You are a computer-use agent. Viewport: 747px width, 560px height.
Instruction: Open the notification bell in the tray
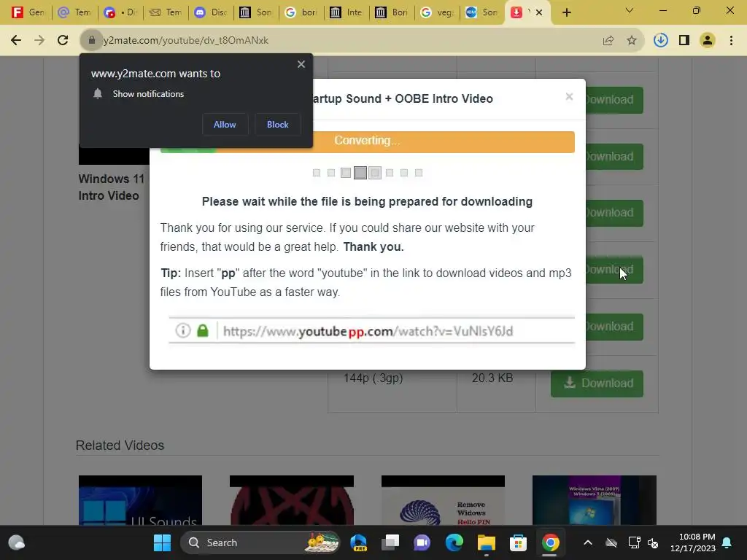pyautogui.click(x=727, y=542)
